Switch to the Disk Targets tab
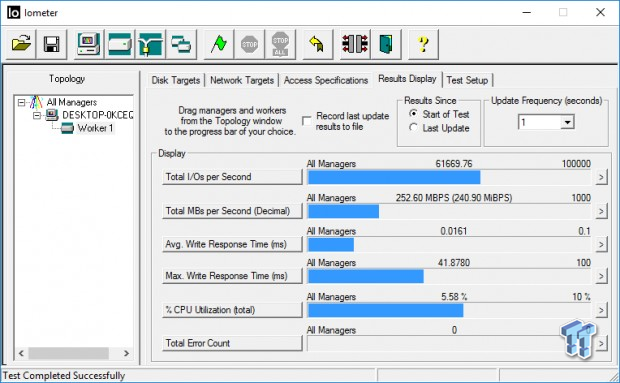This screenshot has height=383, width=620. (x=176, y=80)
